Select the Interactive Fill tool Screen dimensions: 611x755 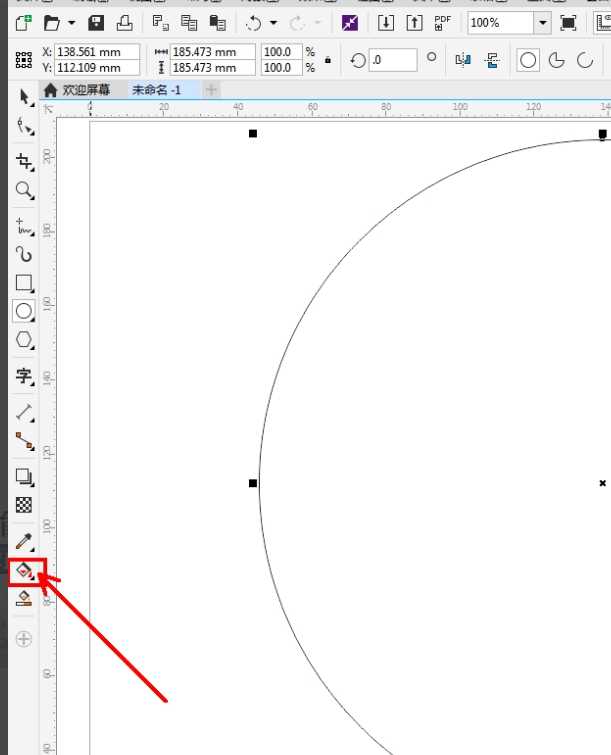24,572
